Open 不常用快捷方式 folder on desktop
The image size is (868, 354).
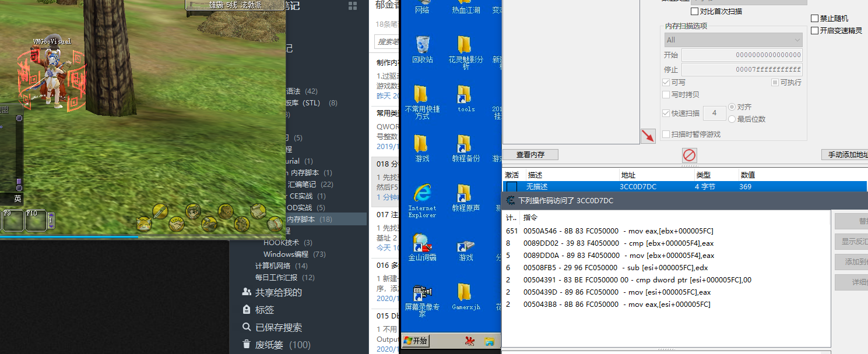pos(422,102)
